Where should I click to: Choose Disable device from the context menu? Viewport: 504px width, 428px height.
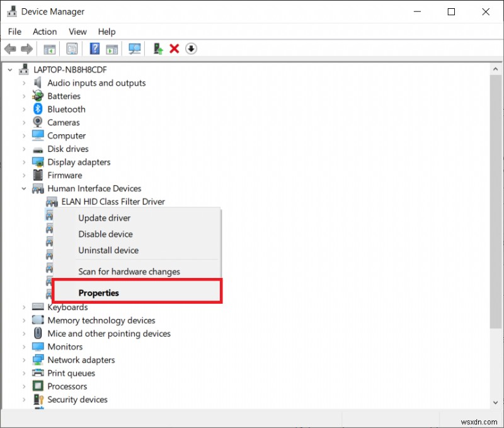click(x=105, y=234)
